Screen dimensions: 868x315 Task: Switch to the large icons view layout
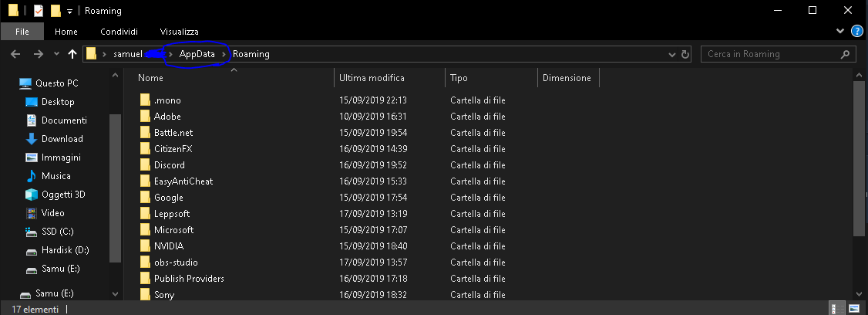854,309
